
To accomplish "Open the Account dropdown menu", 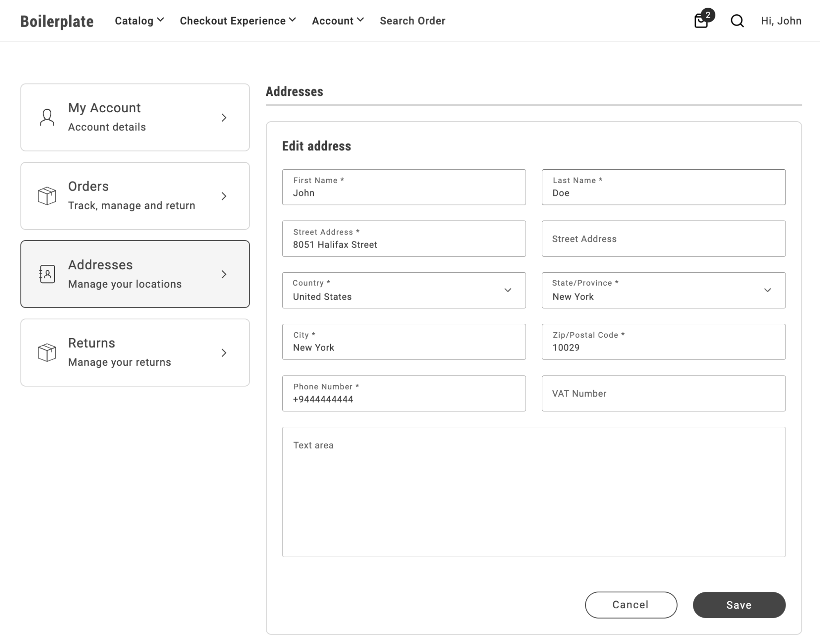I will click(x=337, y=20).
